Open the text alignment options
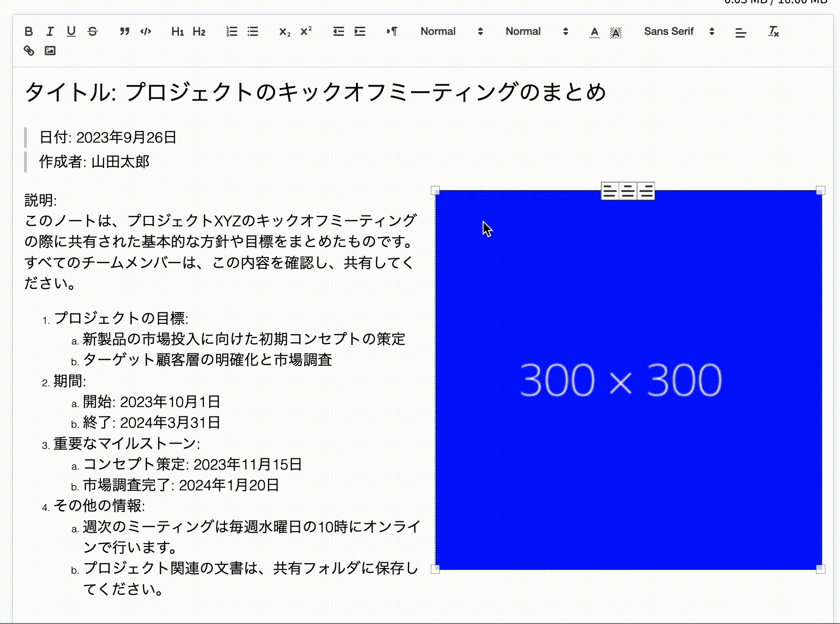The height and width of the screenshot is (624, 840). tap(741, 32)
